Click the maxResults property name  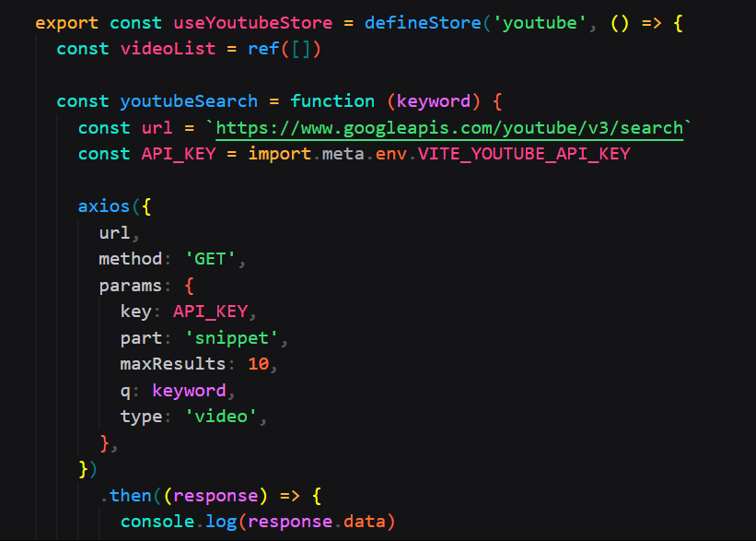click(x=173, y=364)
